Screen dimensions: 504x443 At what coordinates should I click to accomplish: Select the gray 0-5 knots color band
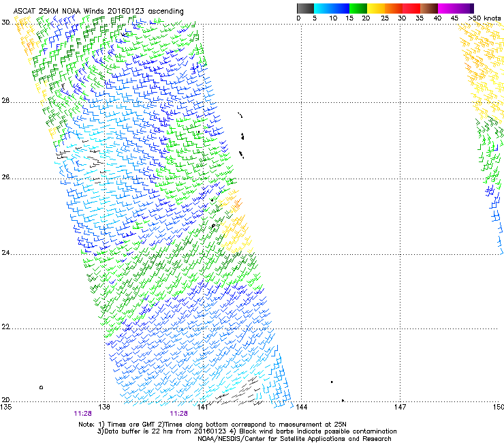coord(305,8)
